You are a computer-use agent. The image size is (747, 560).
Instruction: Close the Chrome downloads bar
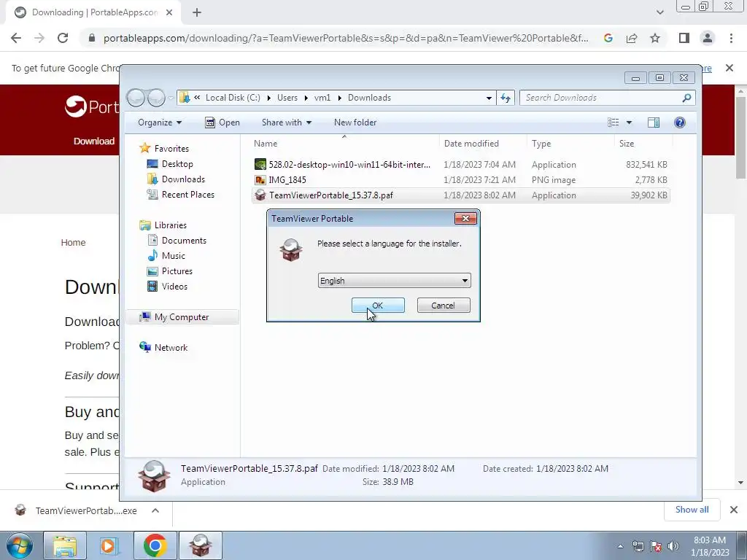(734, 510)
